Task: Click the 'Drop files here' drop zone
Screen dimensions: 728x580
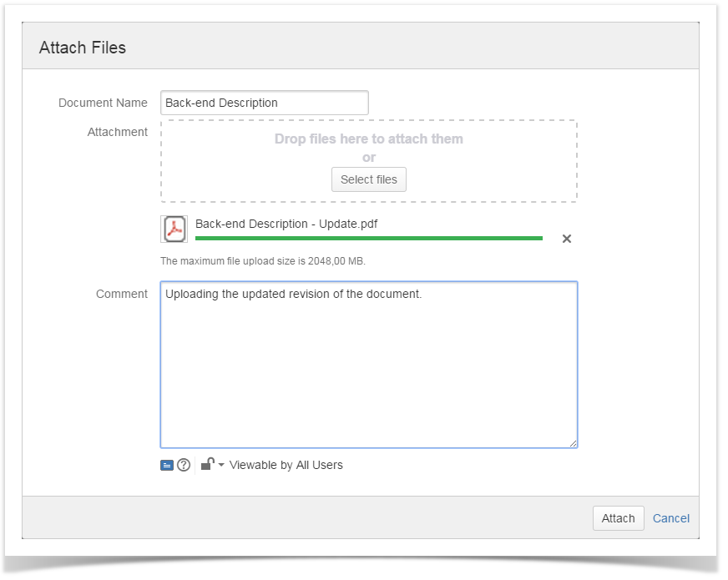Action: point(368,139)
